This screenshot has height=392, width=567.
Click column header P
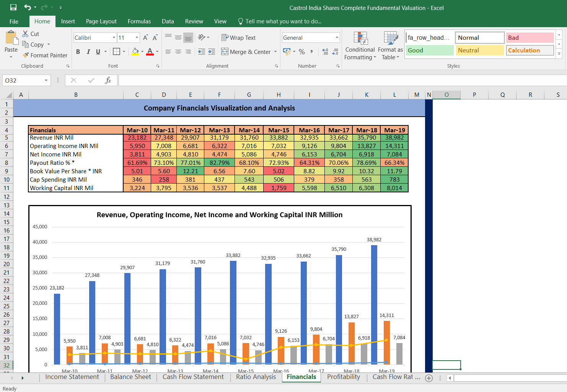coord(474,95)
